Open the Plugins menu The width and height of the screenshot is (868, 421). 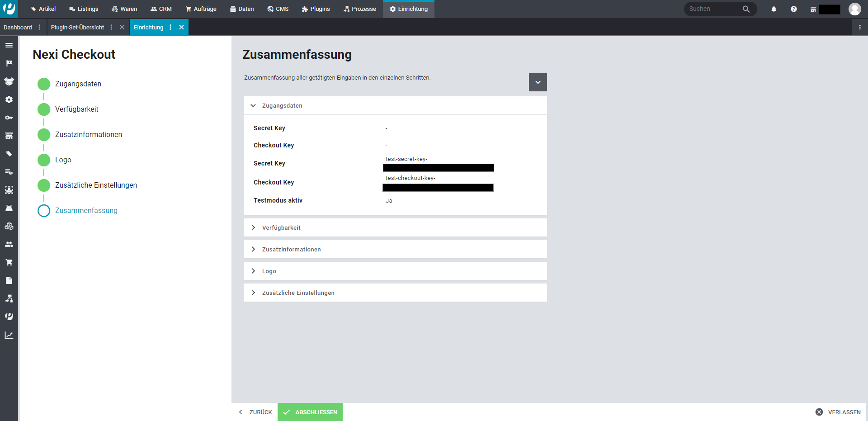316,9
